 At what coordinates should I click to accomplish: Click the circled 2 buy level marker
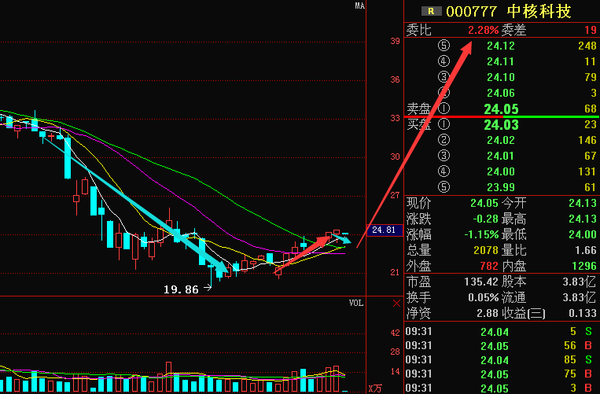coord(444,140)
